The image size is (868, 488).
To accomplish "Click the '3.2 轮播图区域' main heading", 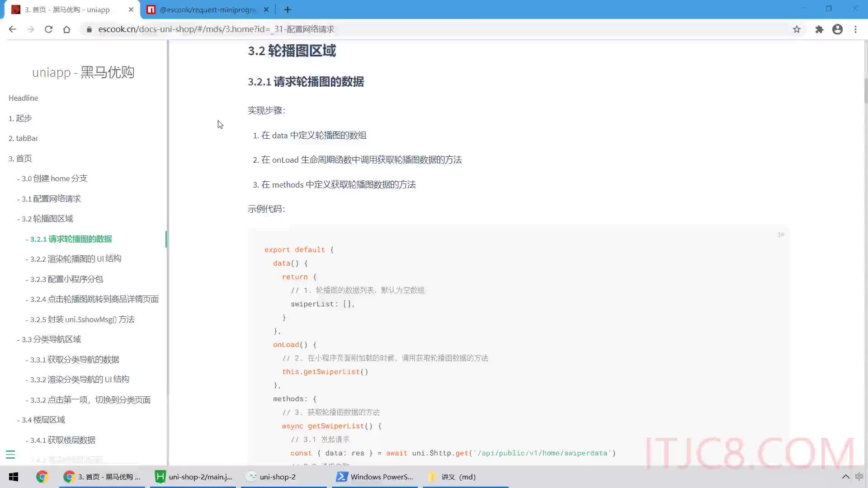I will pos(292,51).
